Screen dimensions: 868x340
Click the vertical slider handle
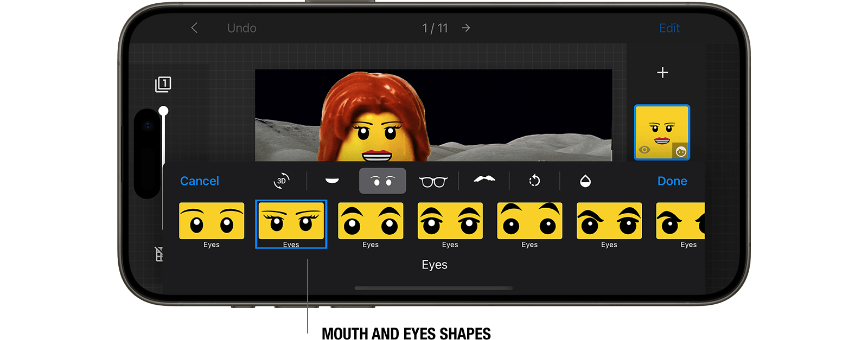163,111
